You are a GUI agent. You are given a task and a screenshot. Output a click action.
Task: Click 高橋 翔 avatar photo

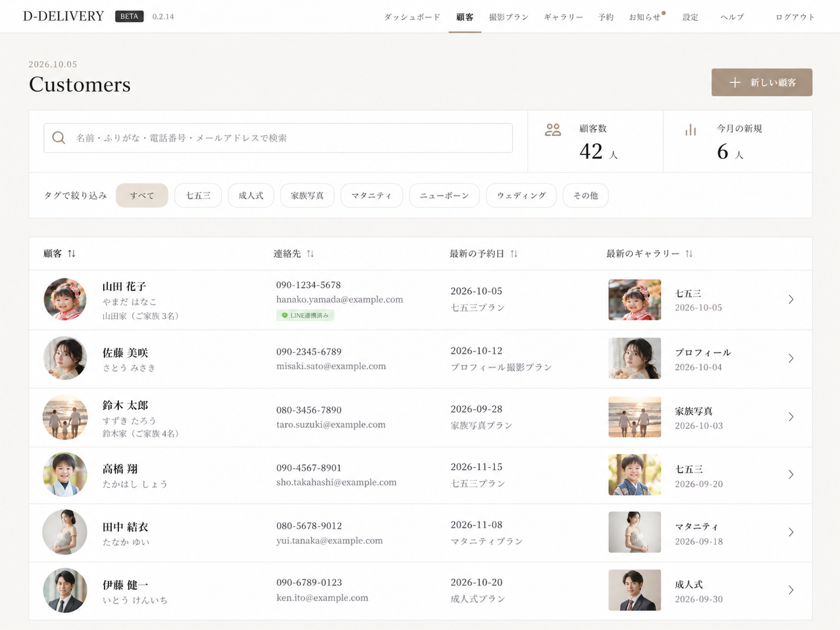65,475
